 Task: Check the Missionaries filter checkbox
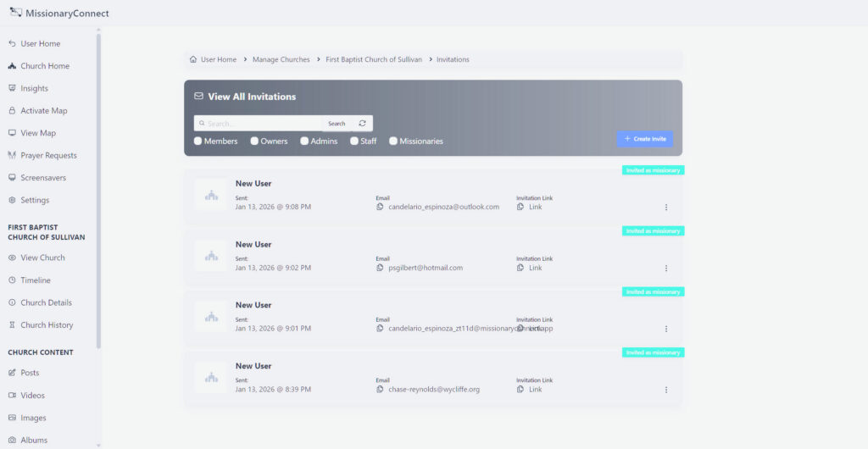393,141
